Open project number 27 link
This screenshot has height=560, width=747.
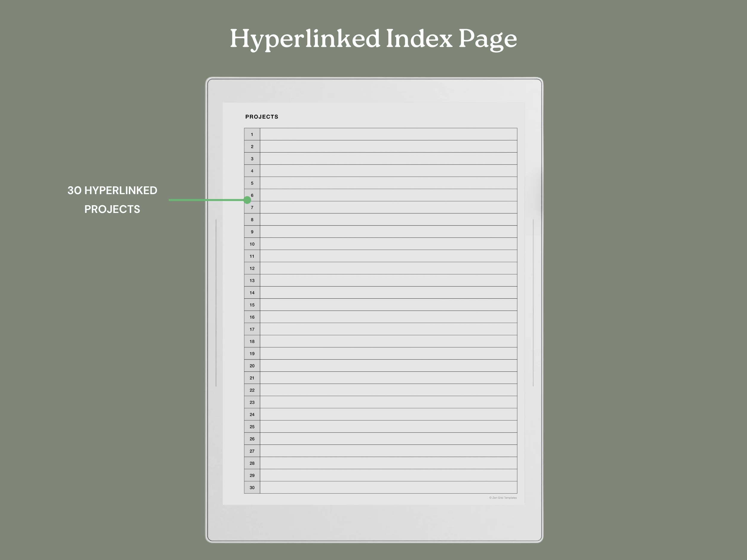[x=252, y=451]
